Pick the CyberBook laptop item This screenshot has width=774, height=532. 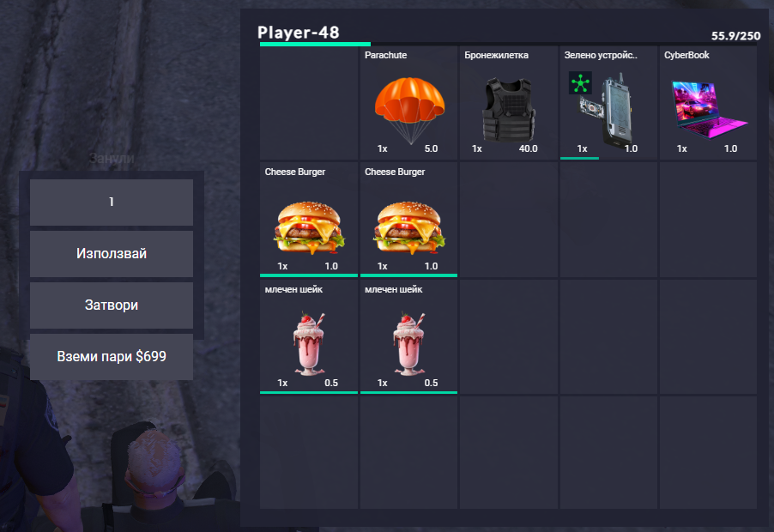point(708,103)
